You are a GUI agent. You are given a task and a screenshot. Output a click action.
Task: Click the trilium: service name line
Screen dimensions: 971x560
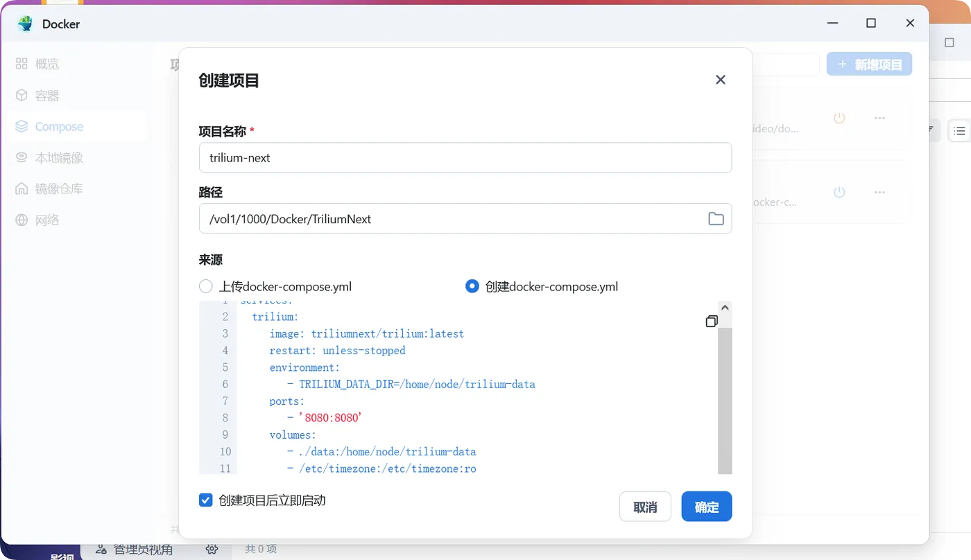[x=275, y=317]
